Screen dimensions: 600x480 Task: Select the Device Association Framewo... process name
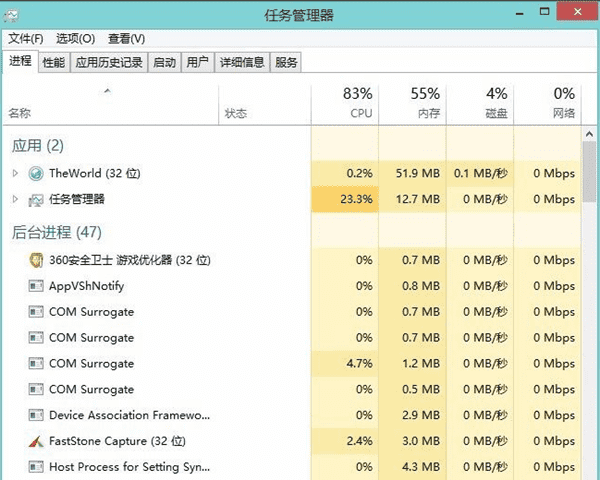coord(129,415)
